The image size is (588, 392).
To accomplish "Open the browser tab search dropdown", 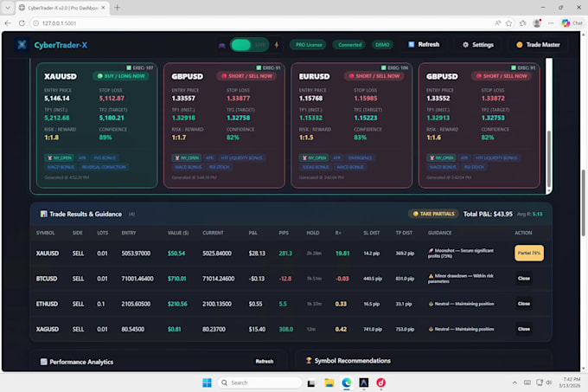I will pos(8,8).
